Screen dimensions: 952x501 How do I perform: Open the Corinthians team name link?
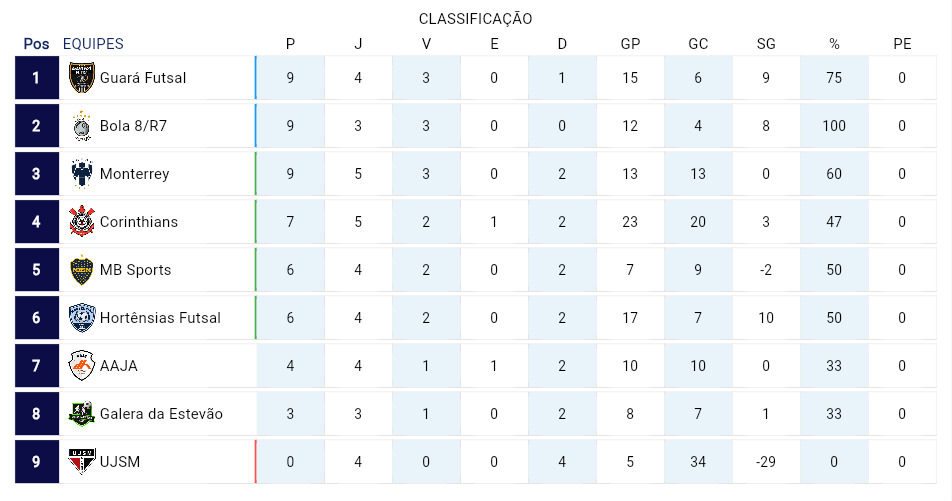pyautogui.click(x=139, y=222)
